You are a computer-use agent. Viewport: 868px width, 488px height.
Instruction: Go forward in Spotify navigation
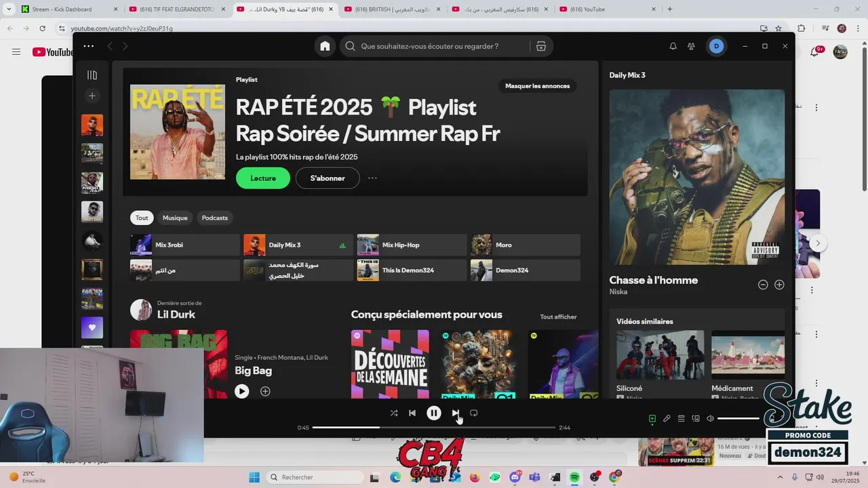point(125,46)
